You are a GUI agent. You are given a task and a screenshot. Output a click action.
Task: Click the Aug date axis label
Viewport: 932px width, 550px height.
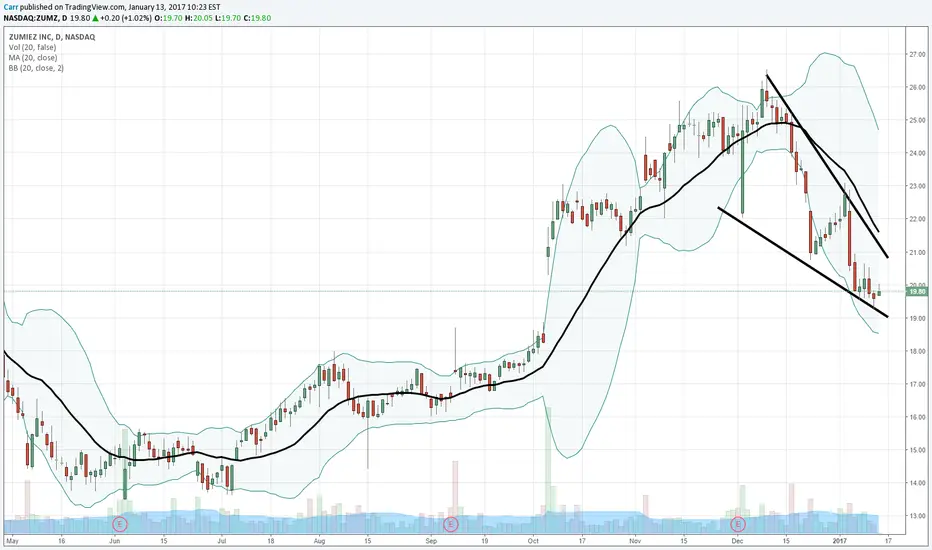click(x=319, y=541)
